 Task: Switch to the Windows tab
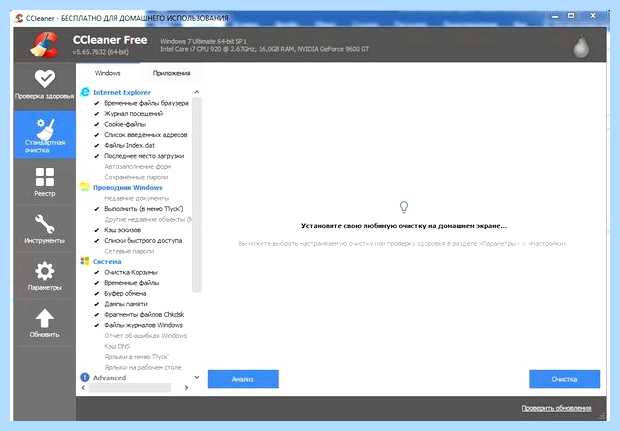[108, 73]
